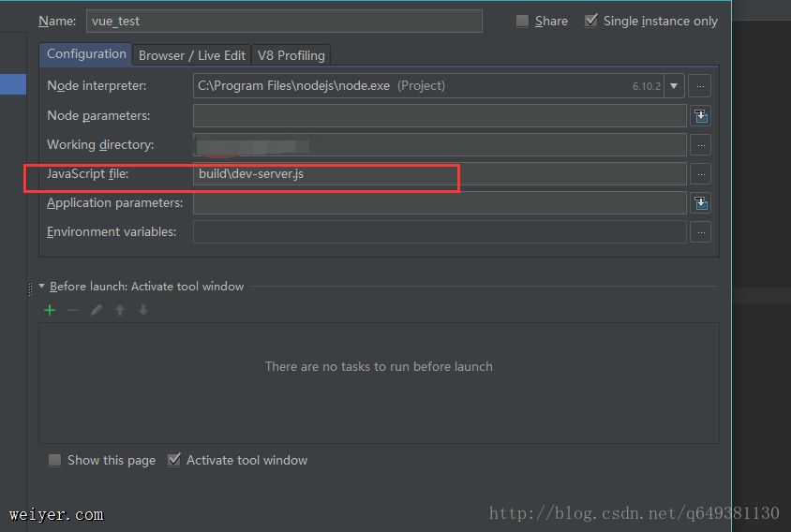Open Environment variables editor dialog
Screen dimensions: 791x532
pyautogui.click(x=700, y=232)
